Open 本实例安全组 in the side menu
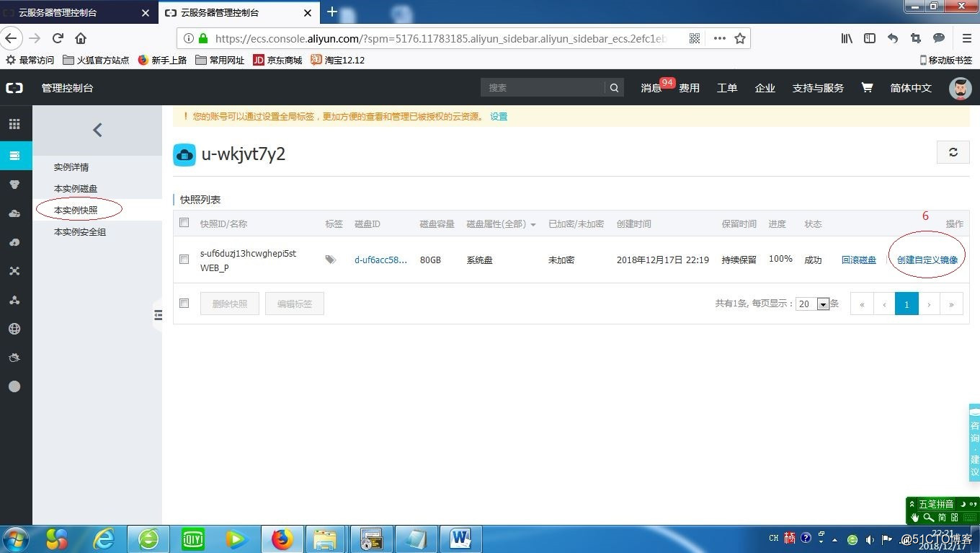The image size is (980, 553). coord(80,232)
